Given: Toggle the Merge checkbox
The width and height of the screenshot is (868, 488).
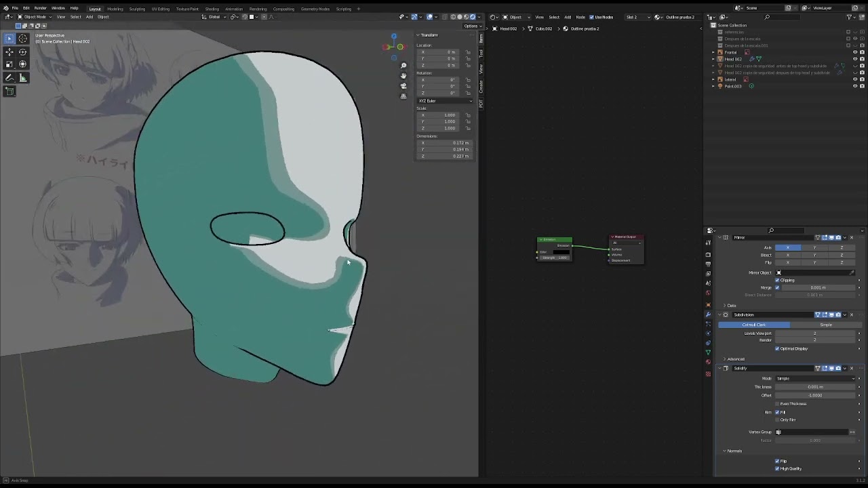Looking at the screenshot, I should click(777, 287).
